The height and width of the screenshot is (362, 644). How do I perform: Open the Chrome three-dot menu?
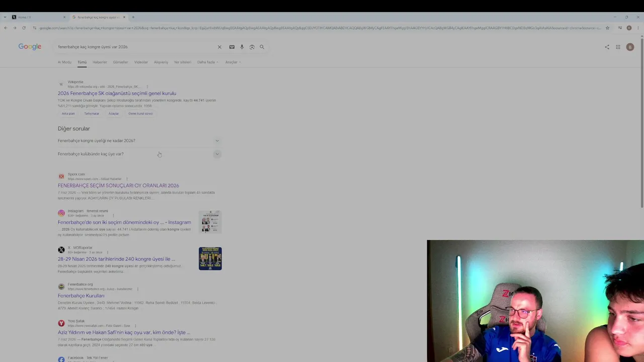coord(638,28)
